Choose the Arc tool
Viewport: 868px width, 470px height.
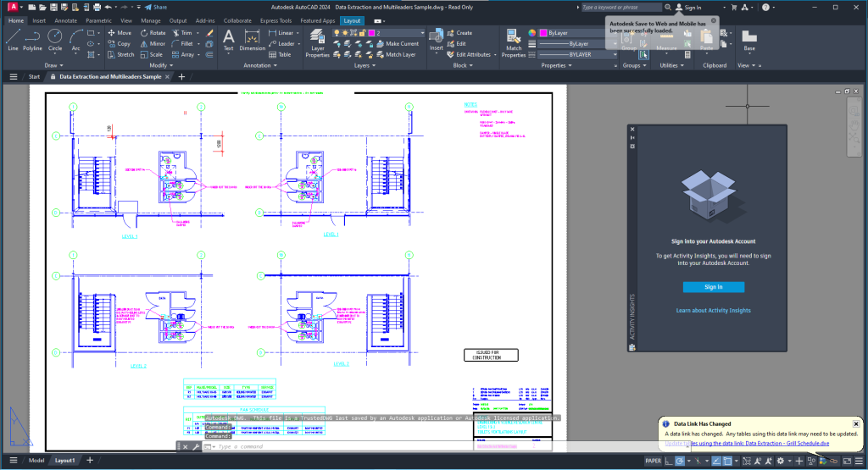pyautogui.click(x=75, y=40)
